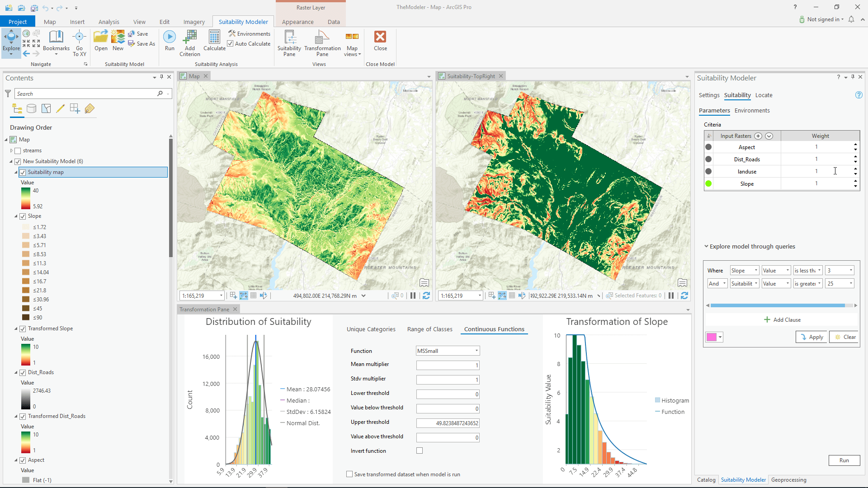Open the Function MSSmall dropdown
Screen dimensions: 868x488
pyautogui.click(x=448, y=351)
